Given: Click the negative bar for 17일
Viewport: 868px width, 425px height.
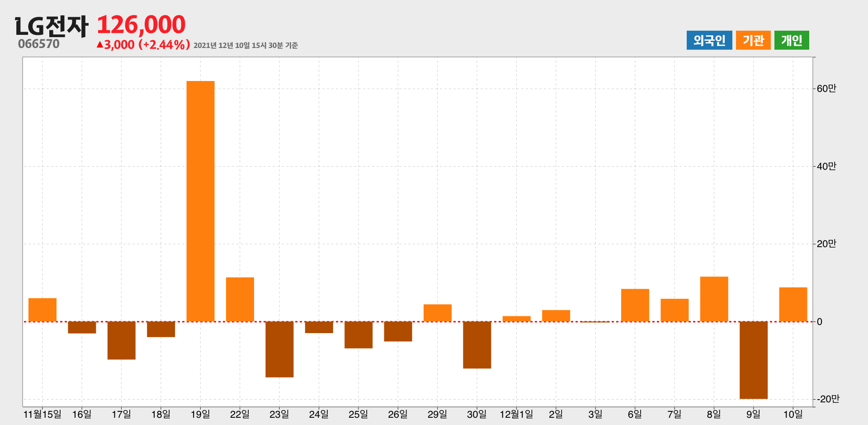Looking at the screenshot, I should click(x=122, y=340).
